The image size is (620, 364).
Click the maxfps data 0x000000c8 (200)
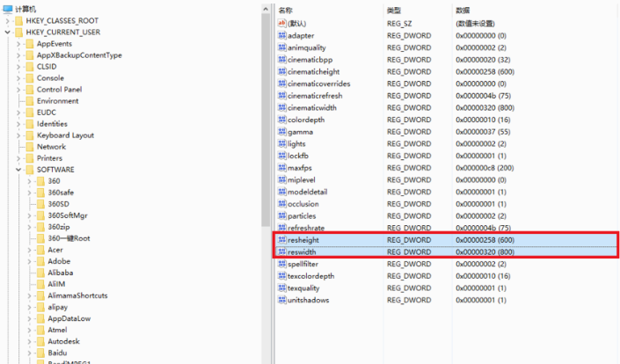485,168
